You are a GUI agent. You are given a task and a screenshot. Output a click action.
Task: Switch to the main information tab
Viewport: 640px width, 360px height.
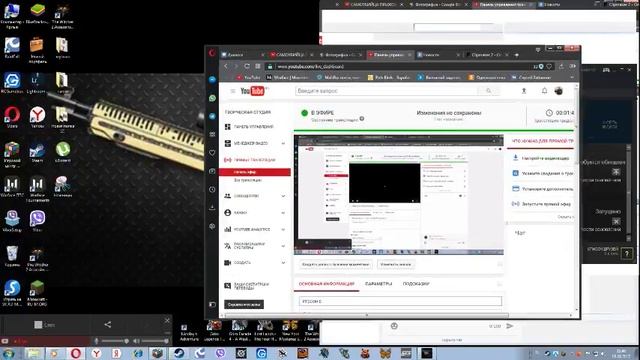[x=327, y=284]
